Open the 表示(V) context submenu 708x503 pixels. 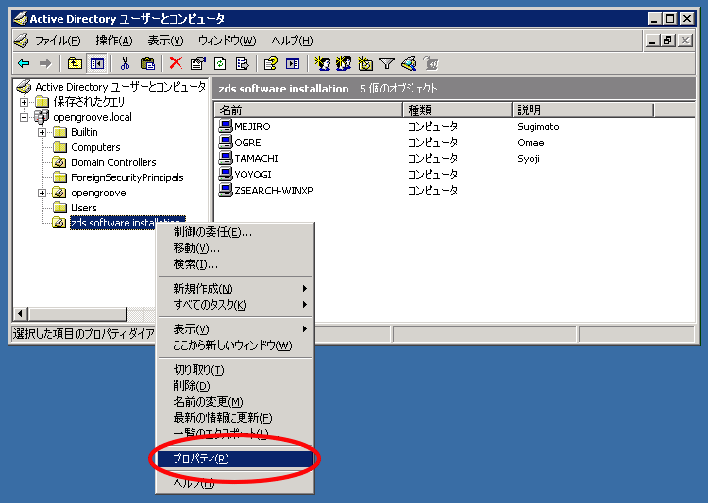235,329
